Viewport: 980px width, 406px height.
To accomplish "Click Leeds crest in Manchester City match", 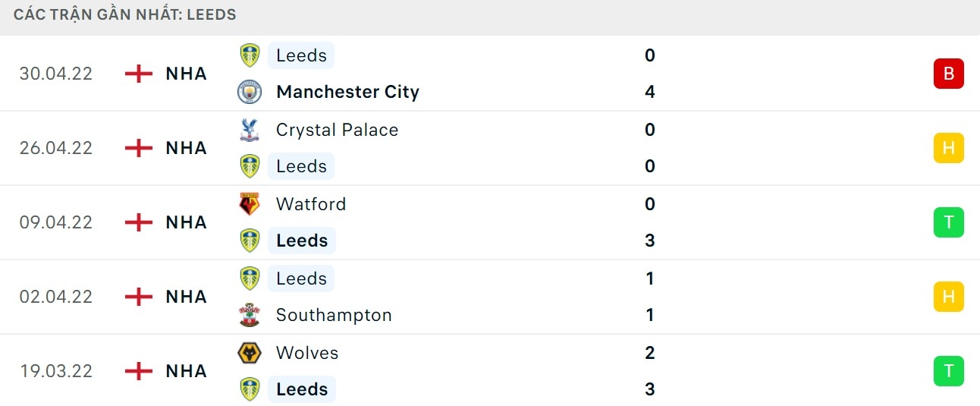I will coord(250,55).
